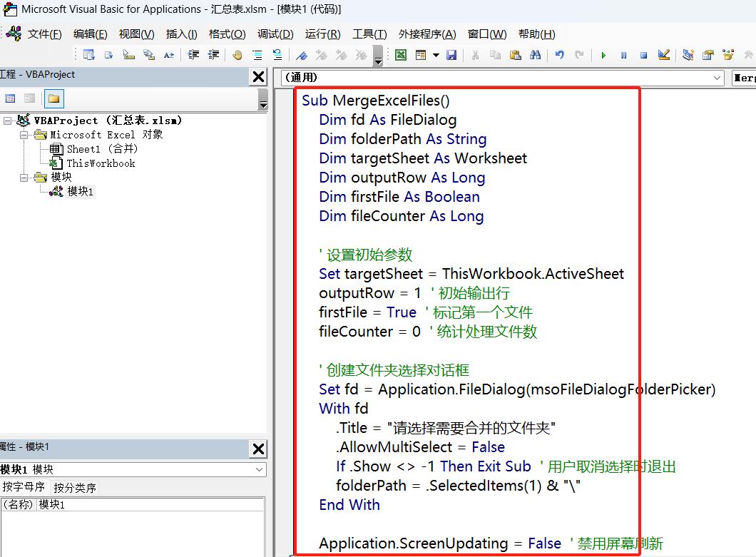Viewport: 756px width, 557px height.
Task: Click the Uncomment Block icon
Action: [x=277, y=55]
